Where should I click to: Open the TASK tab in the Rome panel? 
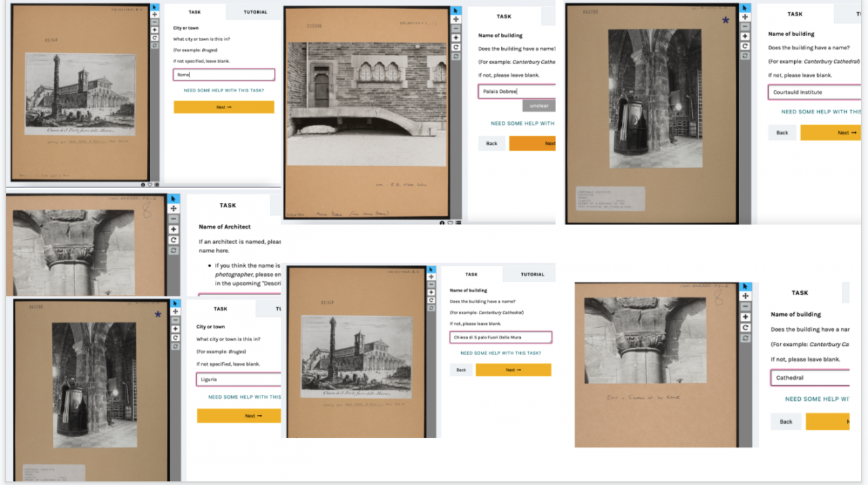(195, 12)
